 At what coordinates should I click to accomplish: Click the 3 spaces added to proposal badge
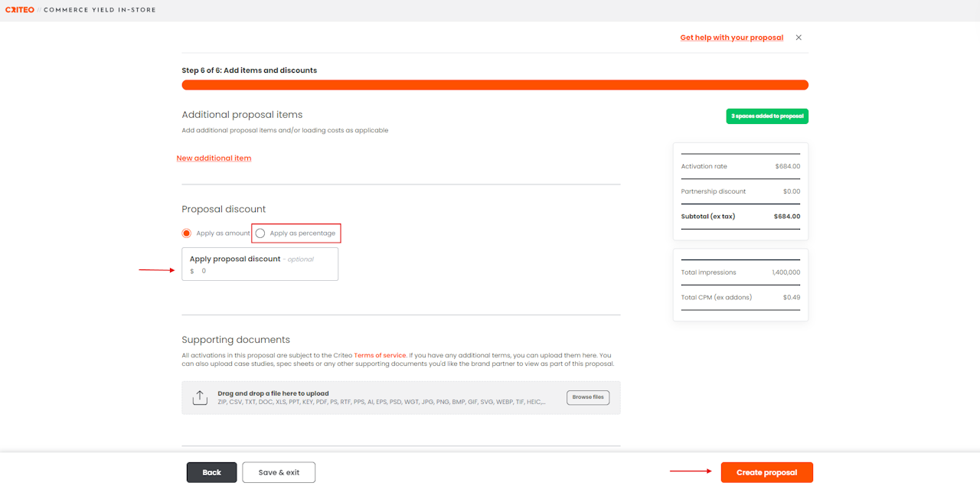(x=767, y=116)
